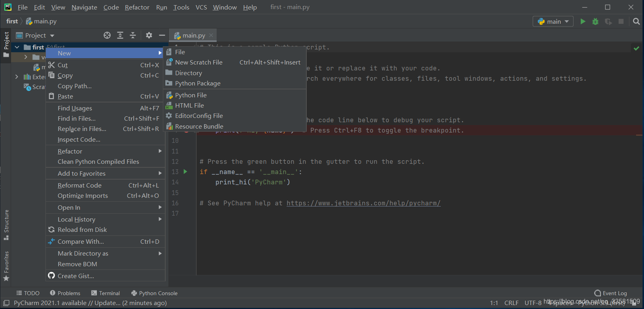Screen dimensions: 644x309
Task: Select Optimize Imports in context menu
Action: point(105,195)
